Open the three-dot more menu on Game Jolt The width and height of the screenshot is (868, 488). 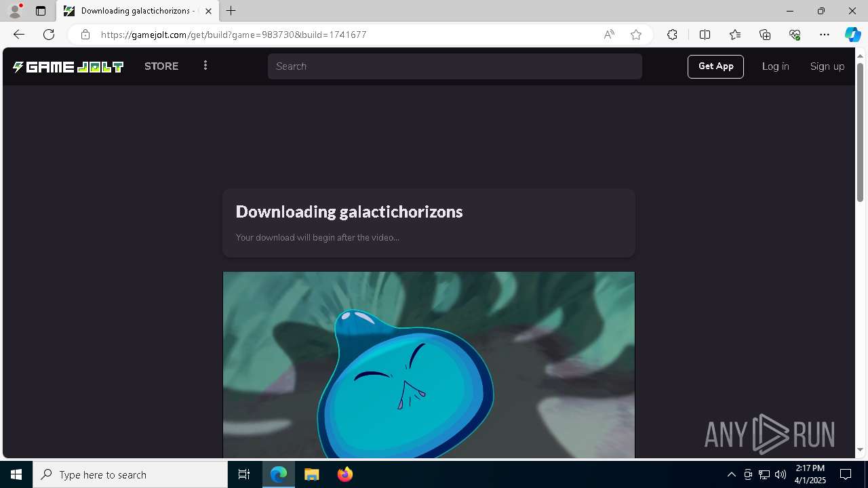click(x=205, y=66)
